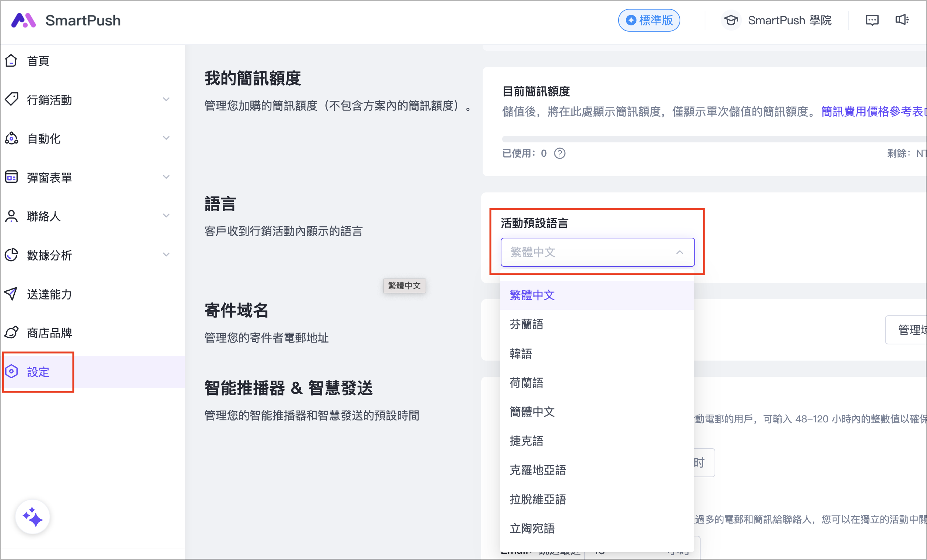This screenshot has height=560, width=927.
Task: Select 繁體中文 in language list
Action: [597, 295]
